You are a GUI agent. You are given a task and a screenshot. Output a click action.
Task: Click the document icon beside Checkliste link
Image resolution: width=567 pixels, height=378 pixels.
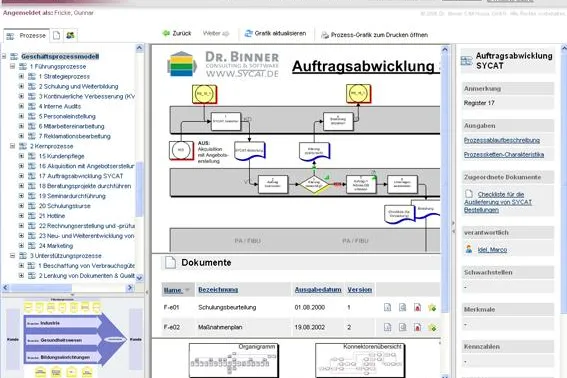pos(469,194)
